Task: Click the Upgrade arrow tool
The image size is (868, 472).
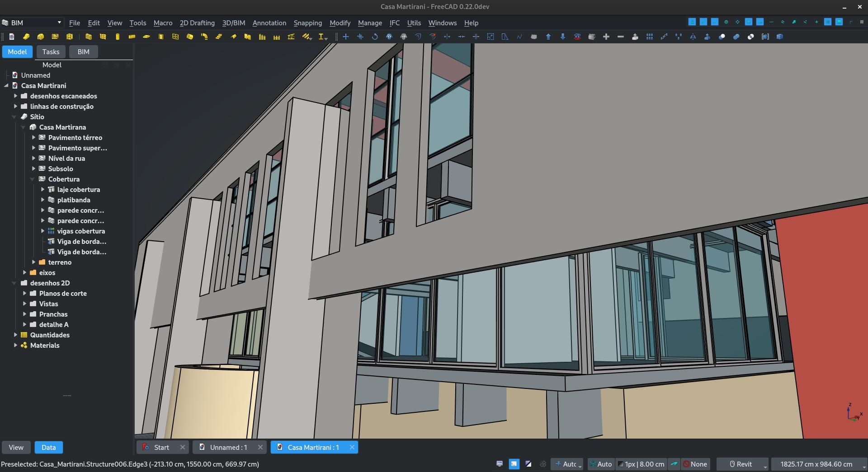Action: coord(548,37)
